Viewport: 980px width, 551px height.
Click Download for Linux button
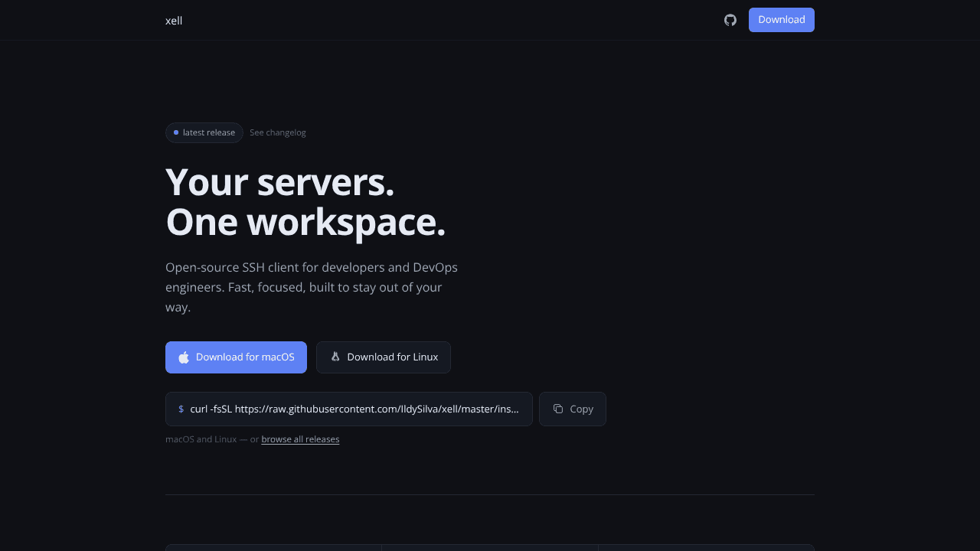coord(384,357)
